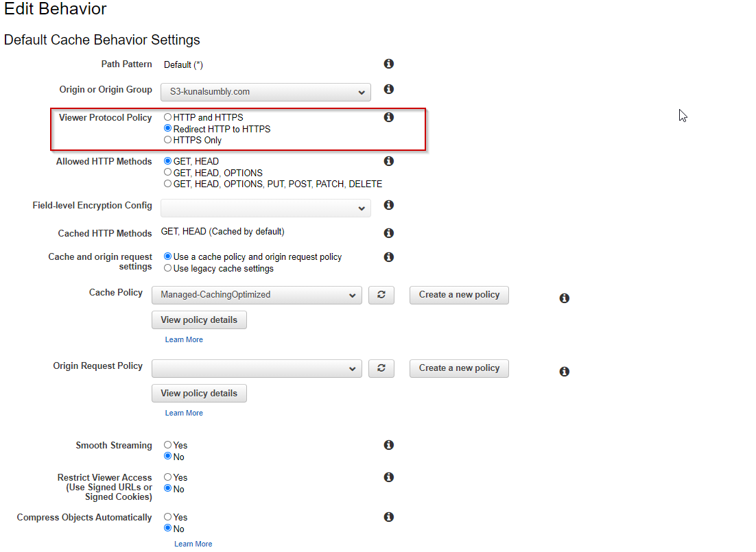This screenshot has width=756, height=552.
Task: Click the Cache Policy info icon
Action: 564,298
